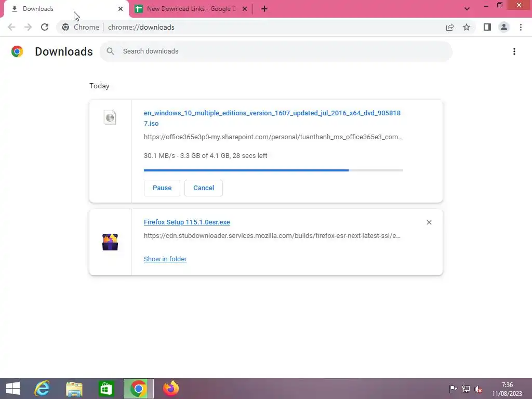532x399 pixels.
Task: Click the chrome://downloads address bar text
Action: tap(141, 27)
